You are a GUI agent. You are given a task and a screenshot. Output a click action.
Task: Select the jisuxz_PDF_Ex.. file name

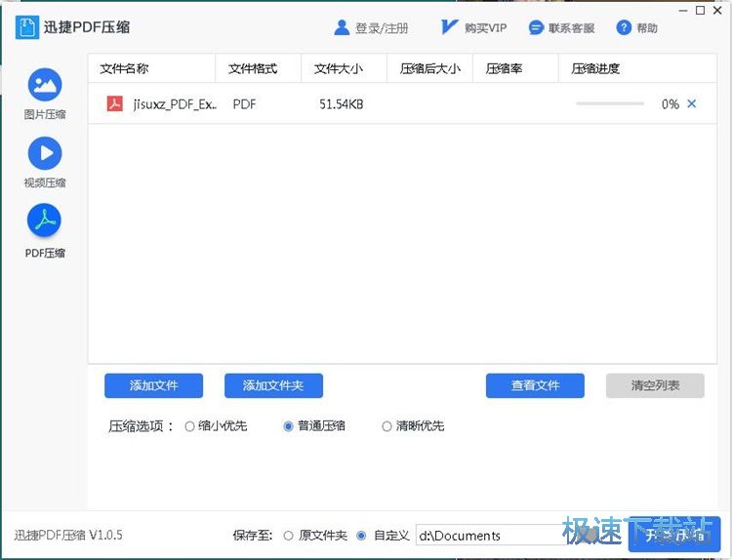point(175,104)
